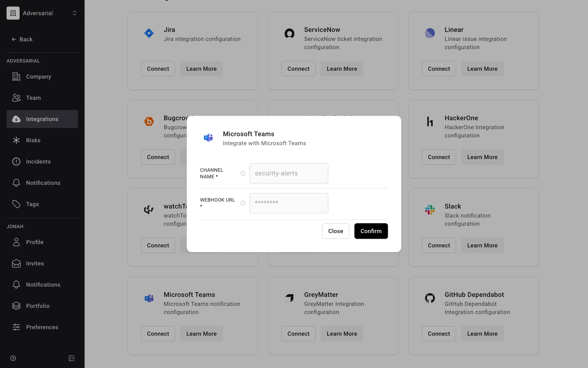Connect the Slack integration
Image resolution: width=588 pixels, height=368 pixels.
click(439, 245)
